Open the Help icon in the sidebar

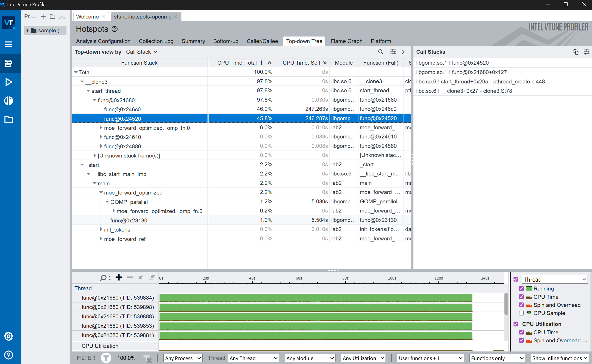(x=9, y=355)
